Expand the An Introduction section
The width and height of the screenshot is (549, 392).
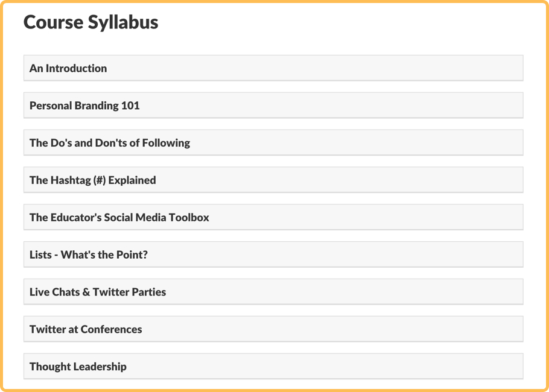(273, 68)
